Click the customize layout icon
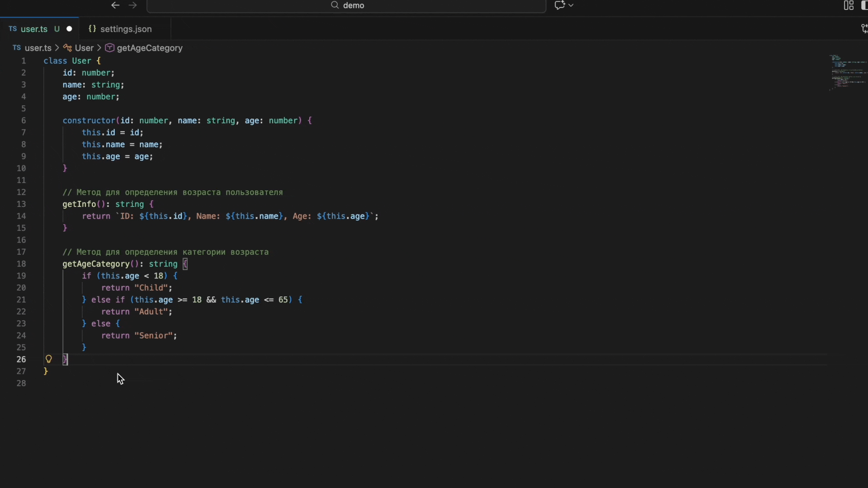 [849, 5]
